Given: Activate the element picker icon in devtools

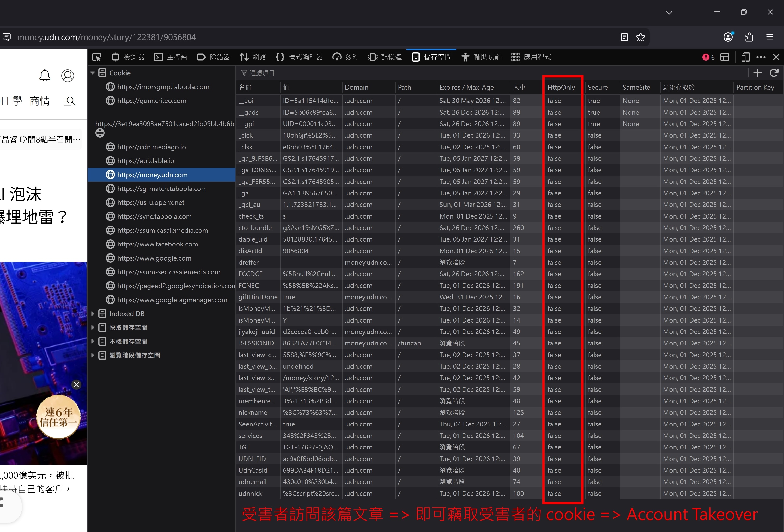Looking at the screenshot, I should 96,57.
